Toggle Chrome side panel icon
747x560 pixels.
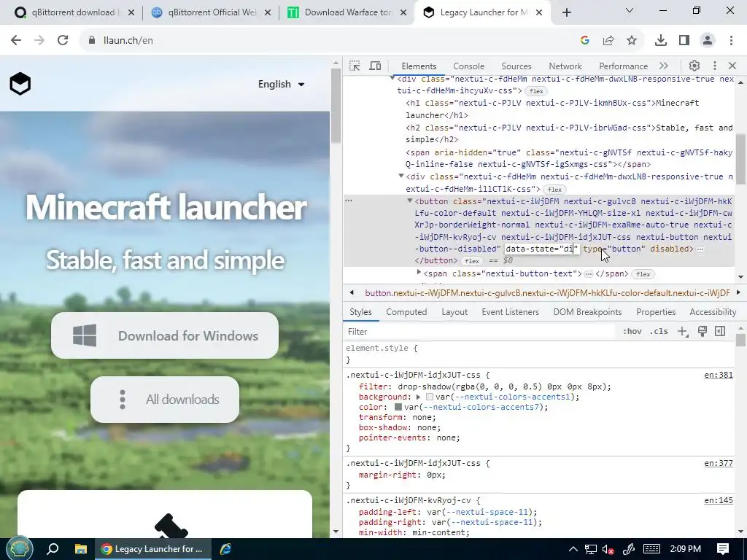click(x=684, y=41)
